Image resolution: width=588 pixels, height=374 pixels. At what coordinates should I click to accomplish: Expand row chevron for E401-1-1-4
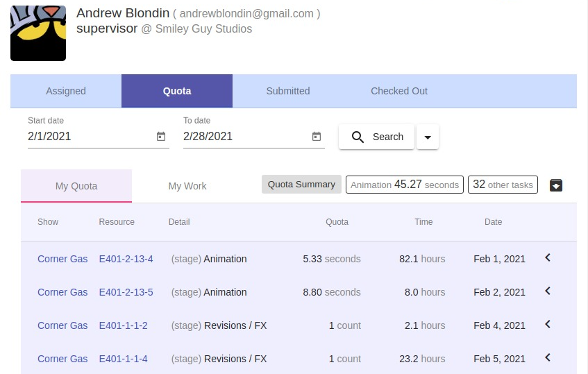coord(548,358)
